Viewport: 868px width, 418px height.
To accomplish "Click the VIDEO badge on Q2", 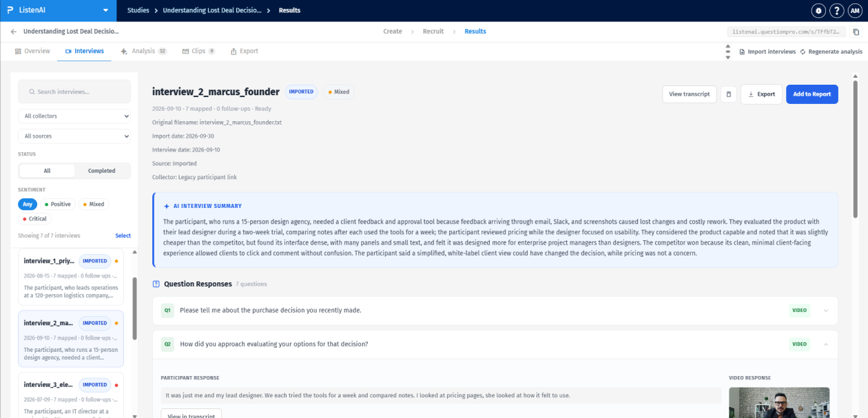I will [800, 344].
